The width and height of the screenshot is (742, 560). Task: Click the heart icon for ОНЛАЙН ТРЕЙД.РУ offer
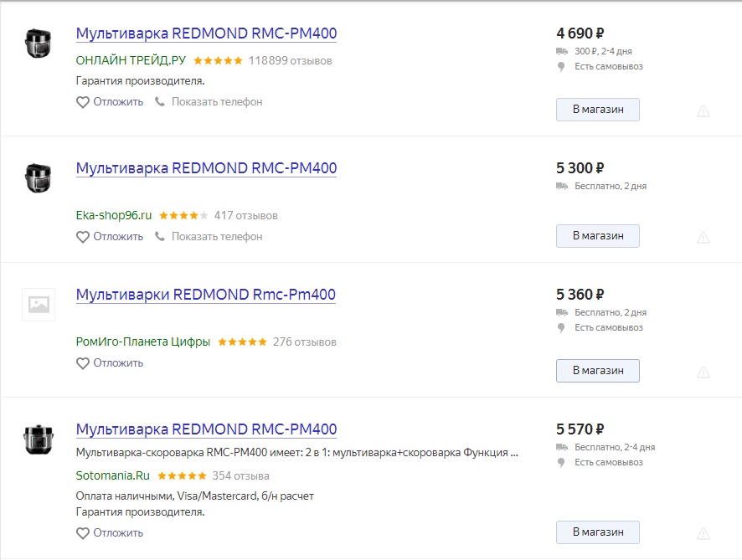tap(83, 102)
